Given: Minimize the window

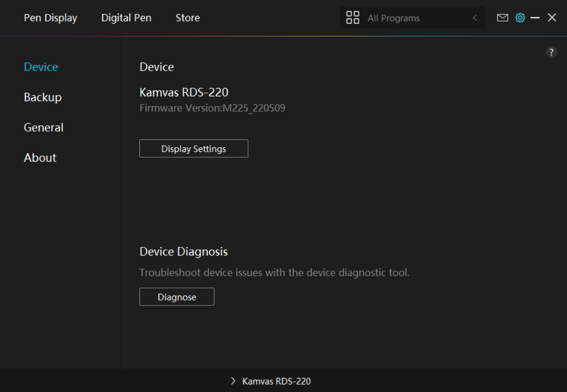Looking at the screenshot, I should (x=535, y=18).
